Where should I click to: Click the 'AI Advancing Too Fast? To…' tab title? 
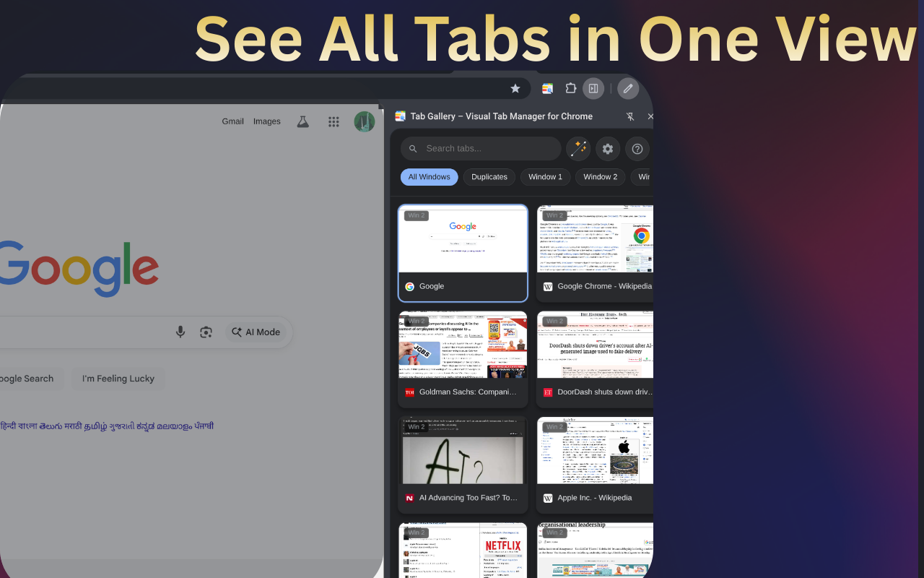click(x=468, y=498)
